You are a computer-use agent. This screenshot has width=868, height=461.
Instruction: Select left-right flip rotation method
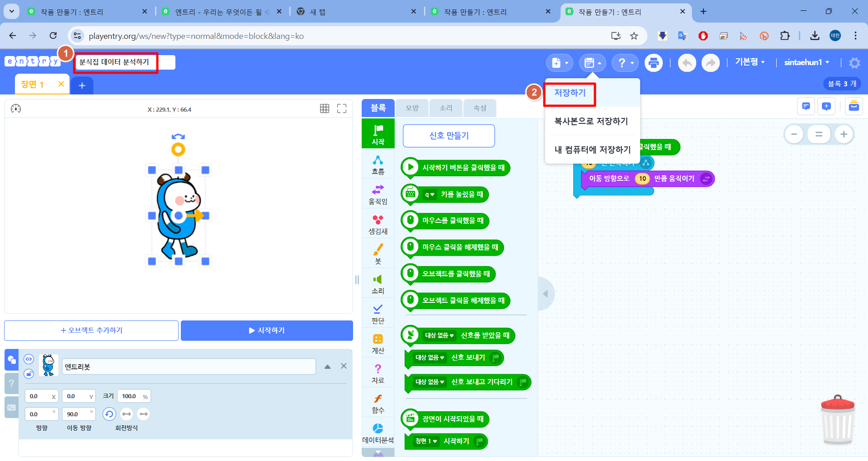tap(127, 414)
